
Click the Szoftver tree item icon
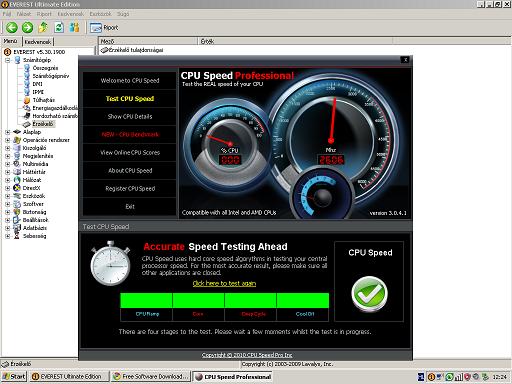coord(17,204)
